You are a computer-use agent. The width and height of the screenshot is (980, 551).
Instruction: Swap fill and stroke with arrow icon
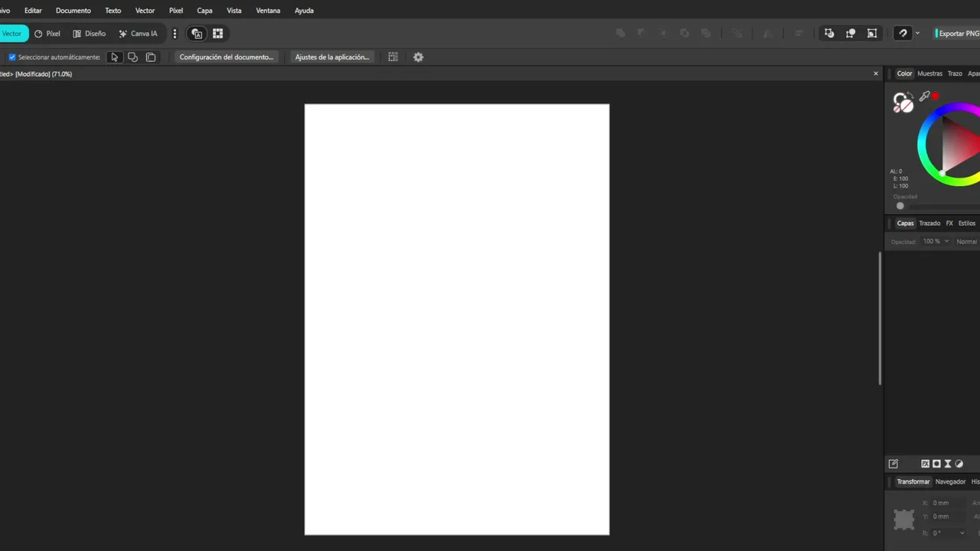(x=910, y=96)
